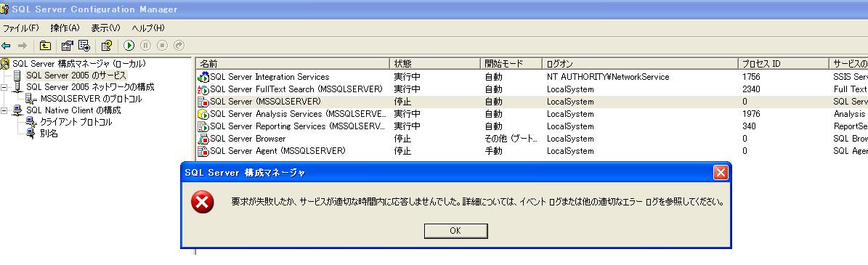Click process ID 2340 cell
The height and width of the screenshot is (265, 868).
pyautogui.click(x=751, y=89)
